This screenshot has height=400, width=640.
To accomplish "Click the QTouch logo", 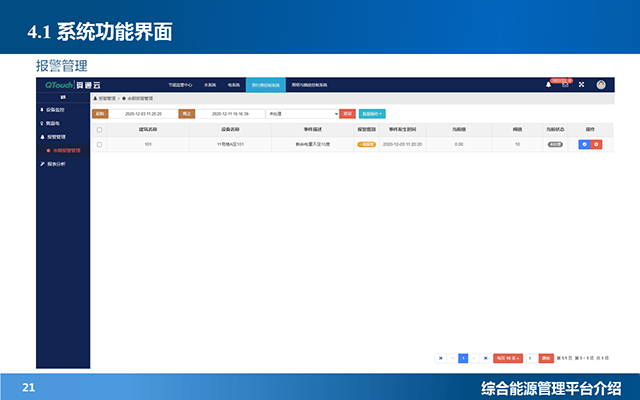I will [72, 85].
